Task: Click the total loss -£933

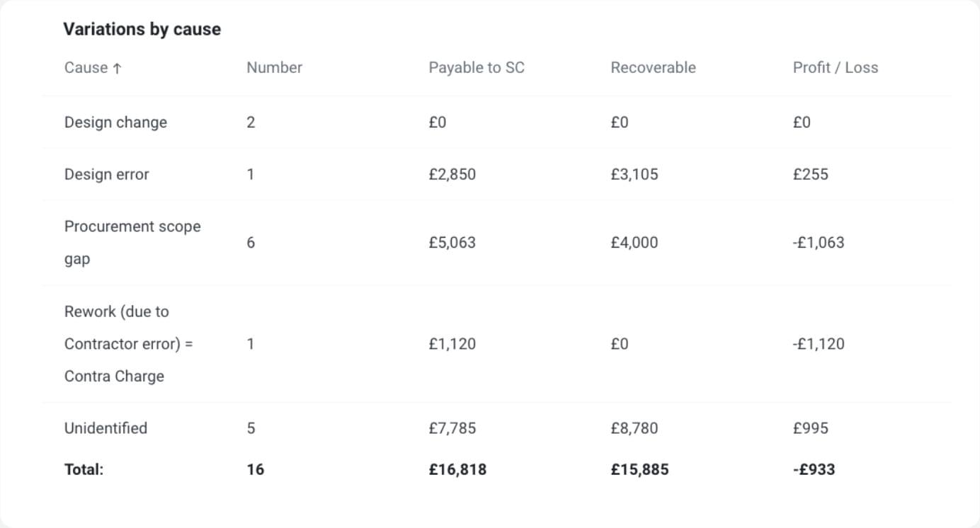Action: pyautogui.click(x=814, y=469)
